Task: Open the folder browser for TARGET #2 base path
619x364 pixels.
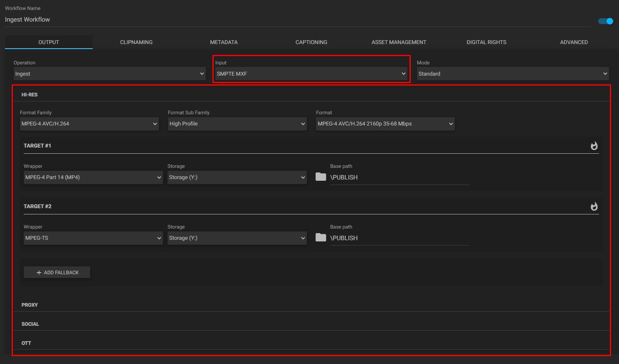Action: (x=321, y=237)
